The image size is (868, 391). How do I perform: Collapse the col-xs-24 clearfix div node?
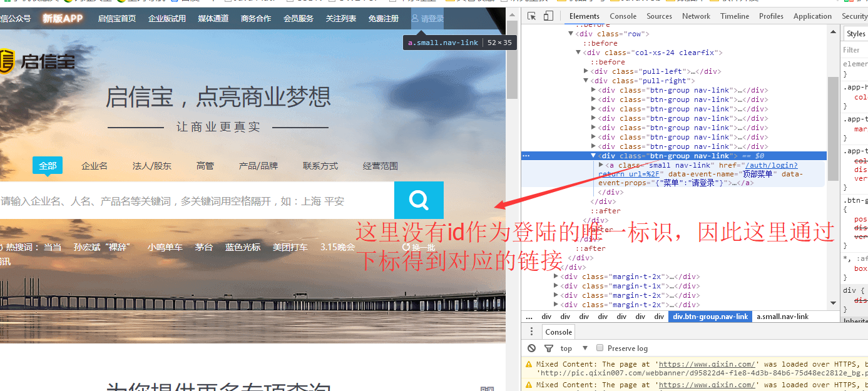[x=578, y=53]
